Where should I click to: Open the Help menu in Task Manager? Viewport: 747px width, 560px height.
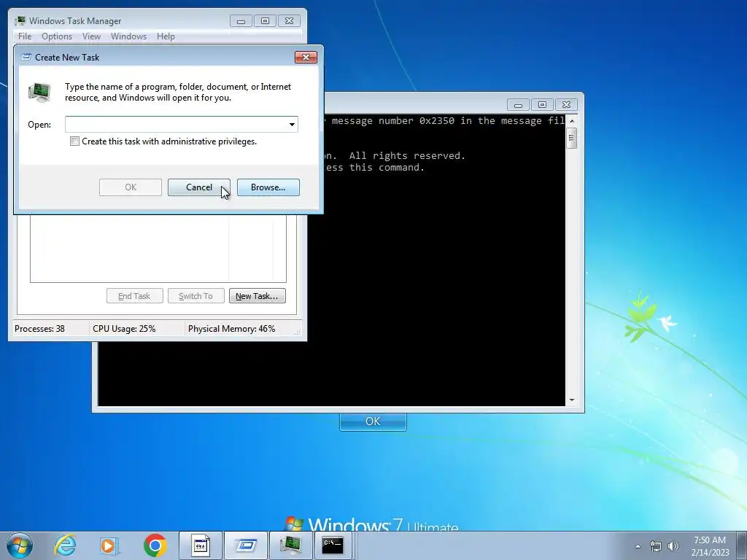pos(166,36)
